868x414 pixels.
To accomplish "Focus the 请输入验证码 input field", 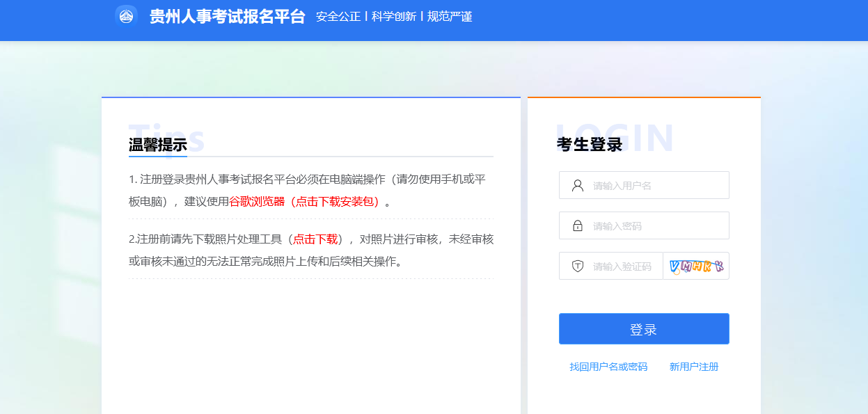I will coord(623,266).
